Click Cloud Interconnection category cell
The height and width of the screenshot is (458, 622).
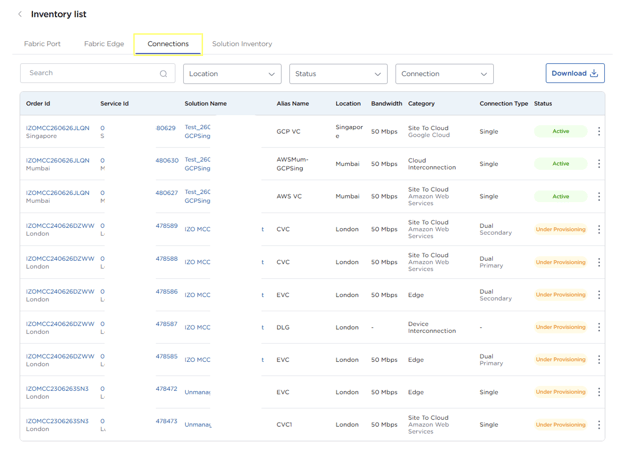[432, 164]
